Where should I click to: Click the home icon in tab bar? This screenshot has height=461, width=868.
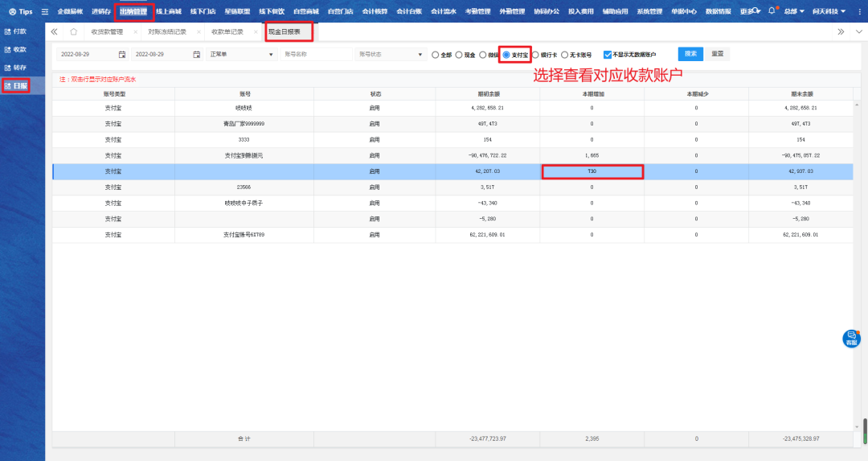click(x=74, y=32)
